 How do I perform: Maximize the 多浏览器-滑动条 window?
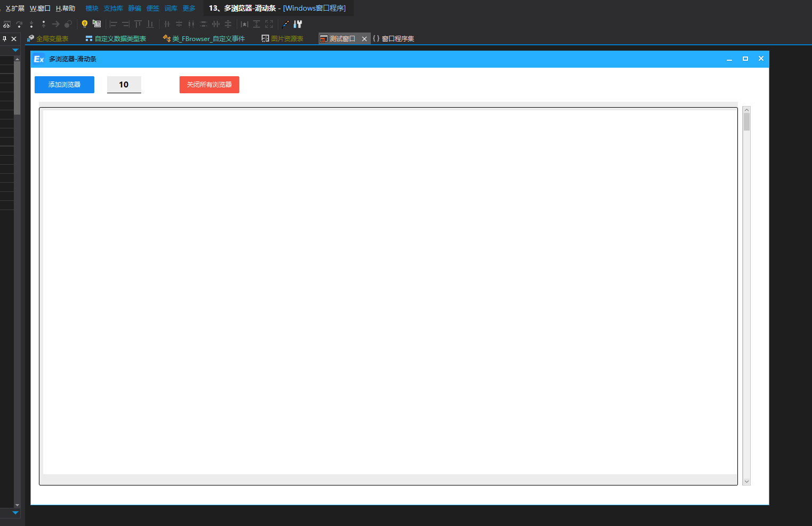click(x=745, y=59)
